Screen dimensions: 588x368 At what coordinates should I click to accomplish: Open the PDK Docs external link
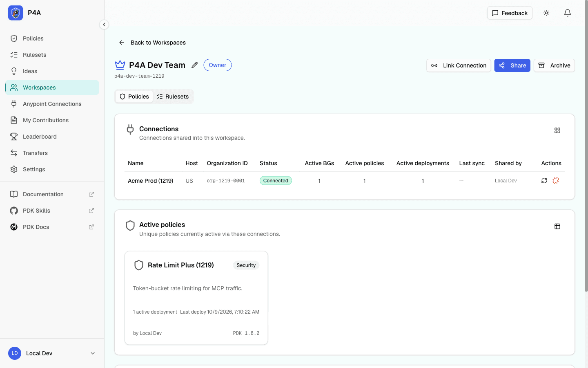pos(52,227)
